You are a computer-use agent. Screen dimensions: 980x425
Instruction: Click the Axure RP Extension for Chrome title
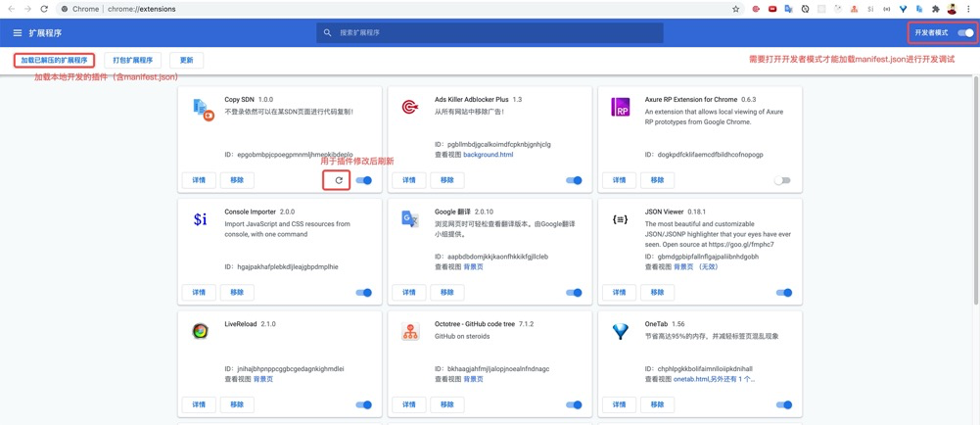click(x=691, y=99)
